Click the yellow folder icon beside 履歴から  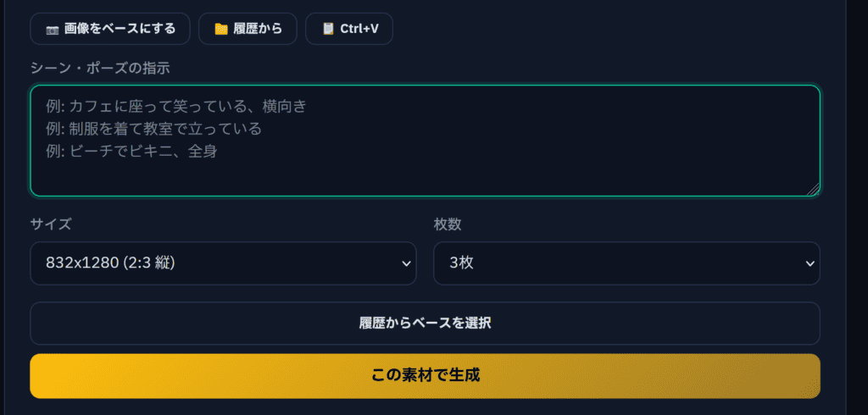pyautogui.click(x=220, y=30)
